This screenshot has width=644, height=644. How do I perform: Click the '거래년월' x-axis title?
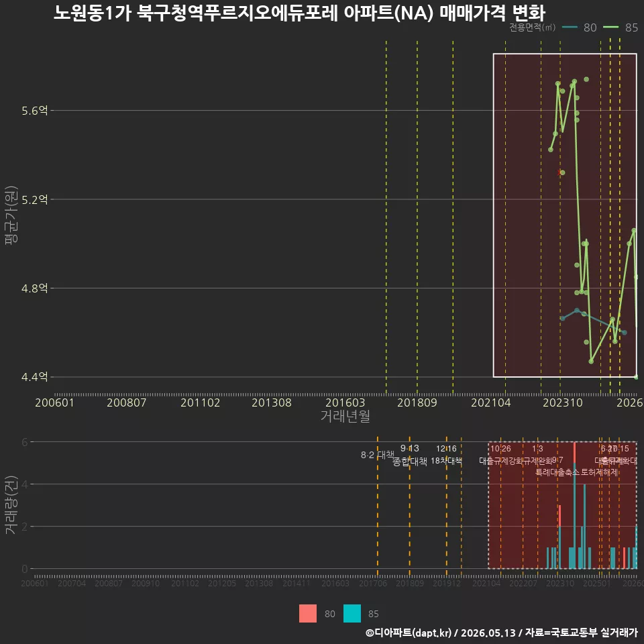click(345, 416)
